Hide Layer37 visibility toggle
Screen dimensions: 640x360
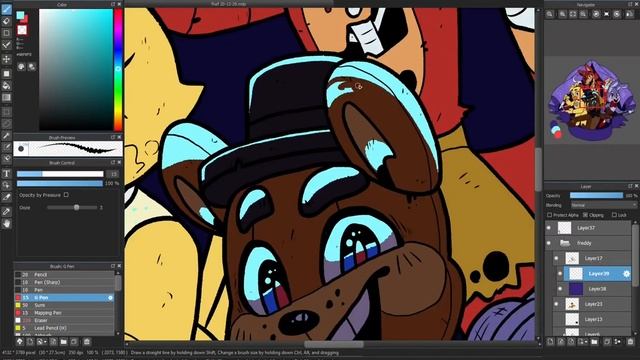click(x=549, y=228)
